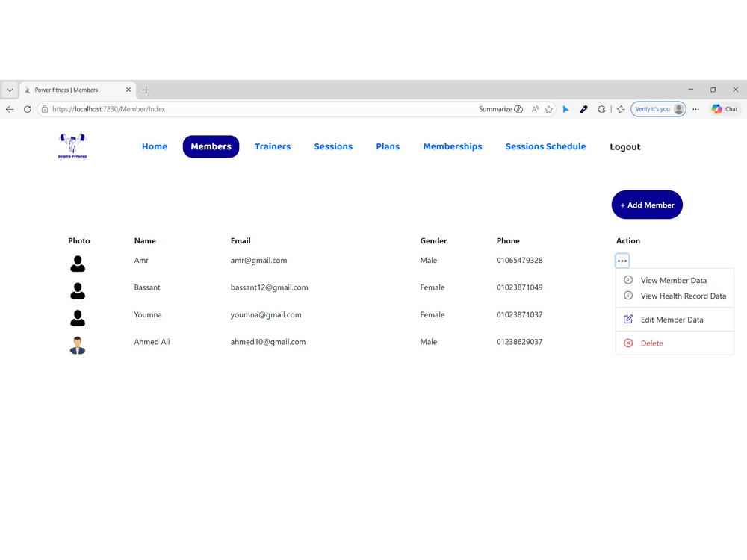Viewport: 747px width, 560px height.
Task: Open the Favorites list icon
Action: pos(621,109)
